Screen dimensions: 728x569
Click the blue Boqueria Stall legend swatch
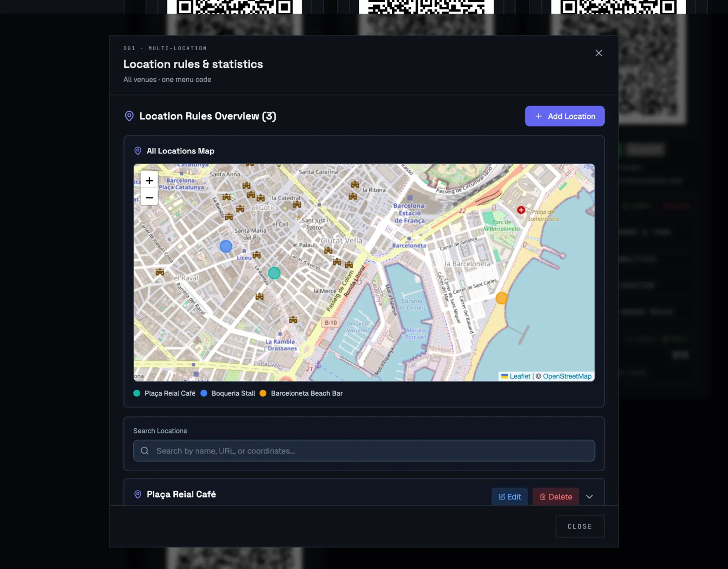[x=204, y=393]
